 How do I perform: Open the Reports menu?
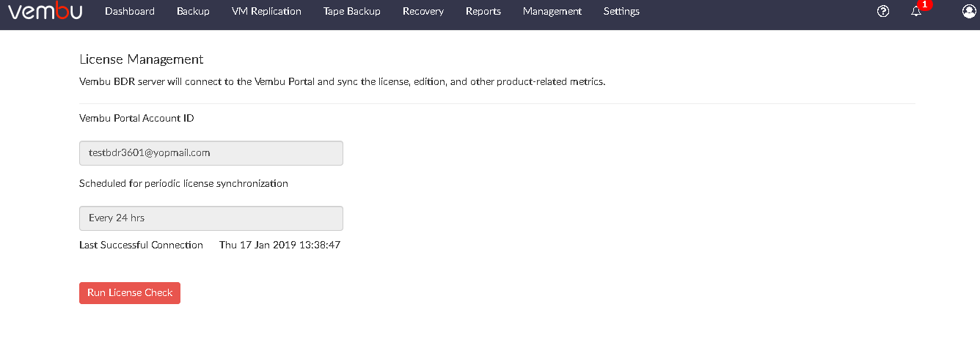click(x=483, y=12)
